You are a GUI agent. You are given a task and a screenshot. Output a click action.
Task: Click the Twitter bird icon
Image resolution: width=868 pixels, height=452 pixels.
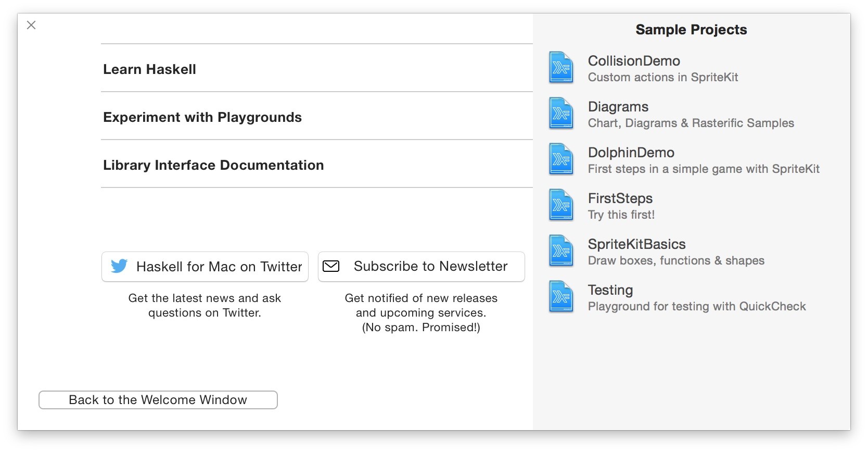(x=119, y=266)
